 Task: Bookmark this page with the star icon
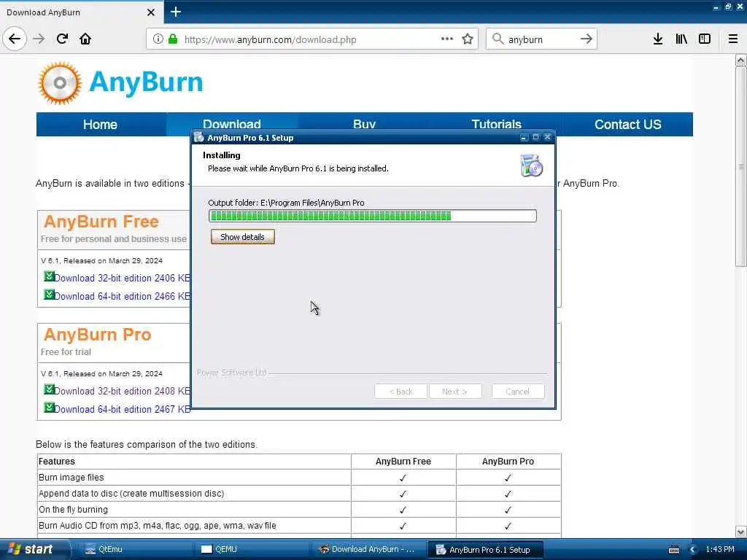click(x=468, y=39)
